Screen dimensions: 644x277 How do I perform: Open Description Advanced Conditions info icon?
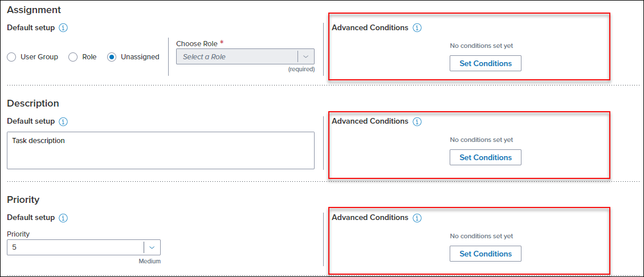point(417,121)
